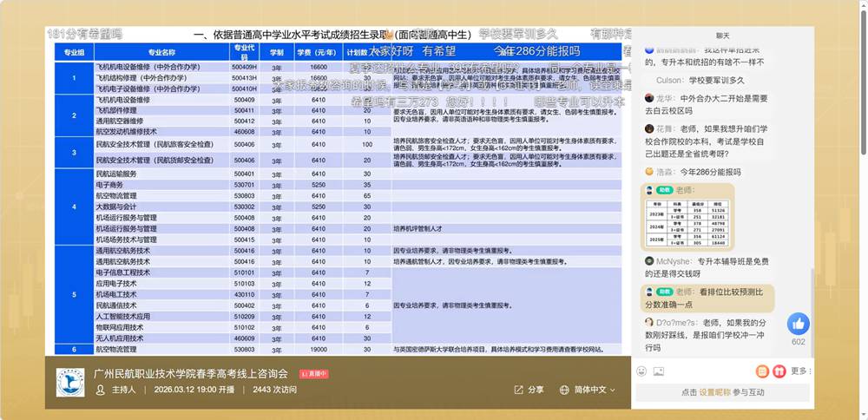The image size is (868, 420).
Task: Click the blue thumbs-up like button
Action: [x=798, y=324]
